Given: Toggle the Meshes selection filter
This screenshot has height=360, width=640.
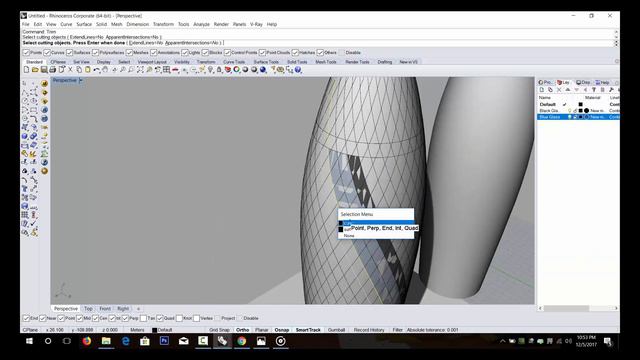Looking at the screenshot, I should [x=129, y=53].
